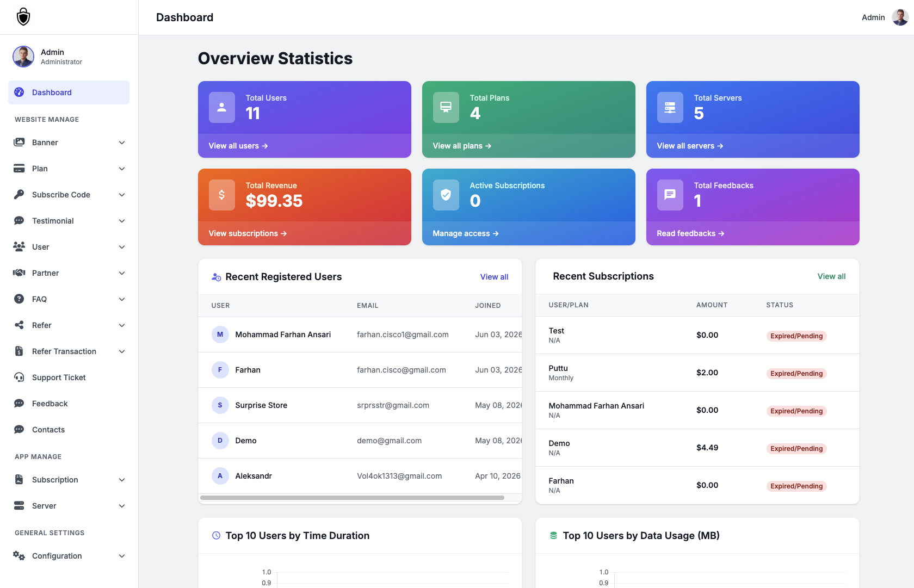
Task: Expand the Configuration dropdown arrow
Action: pos(122,556)
